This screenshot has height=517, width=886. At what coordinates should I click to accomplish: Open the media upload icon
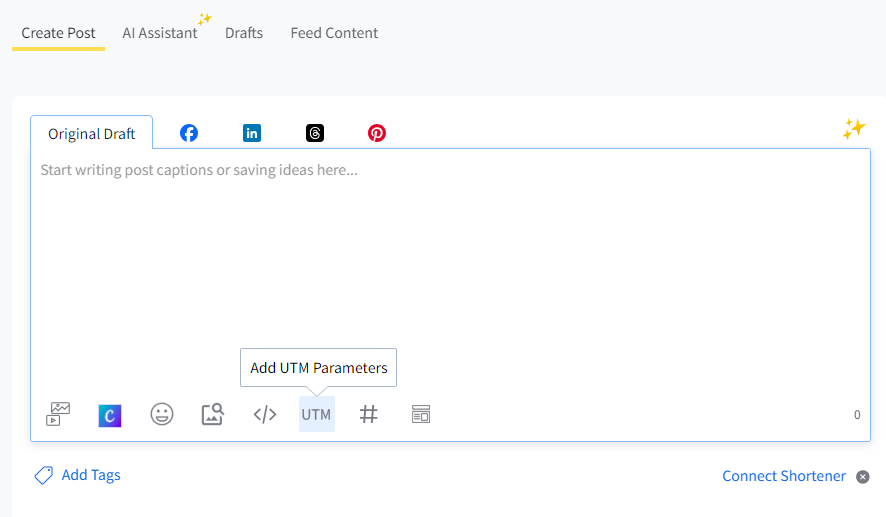(x=59, y=414)
